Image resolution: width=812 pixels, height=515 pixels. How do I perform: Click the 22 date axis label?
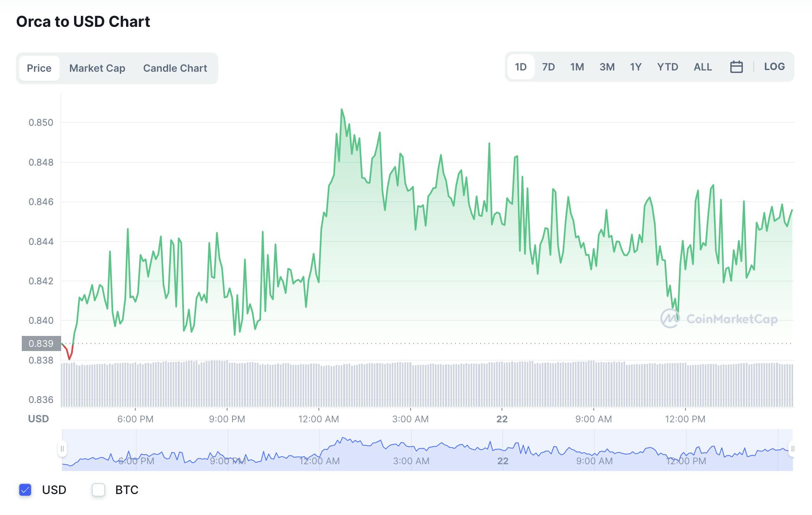(502, 419)
